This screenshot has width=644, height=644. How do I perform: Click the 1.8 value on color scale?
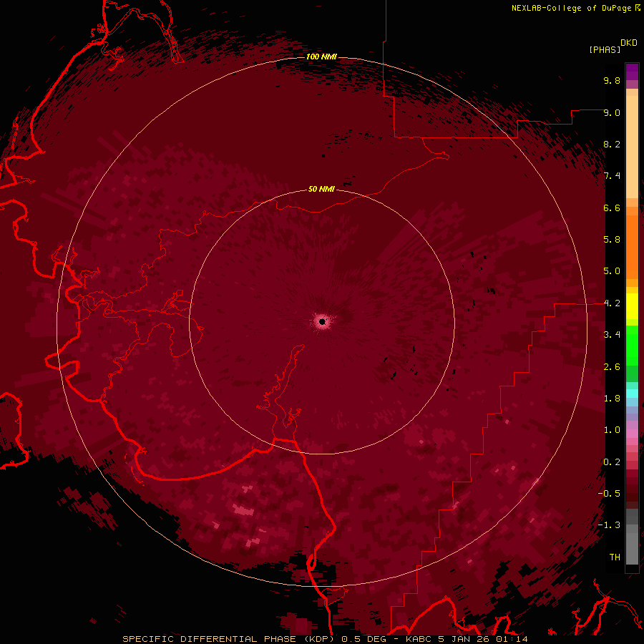(612, 399)
